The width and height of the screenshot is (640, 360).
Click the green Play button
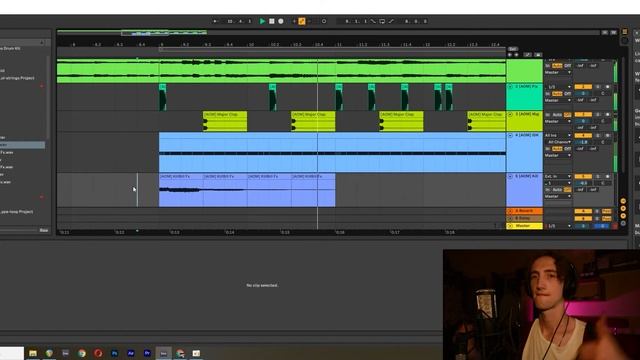coord(262,21)
